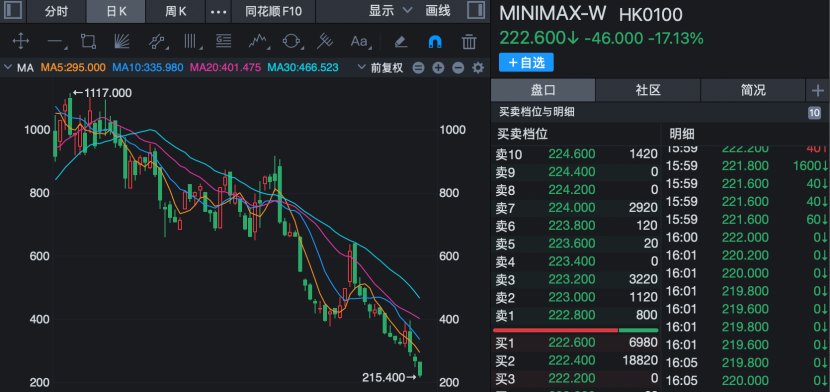Toggle the left sidebar panel icon
The image size is (830, 392).
(x=13, y=11)
